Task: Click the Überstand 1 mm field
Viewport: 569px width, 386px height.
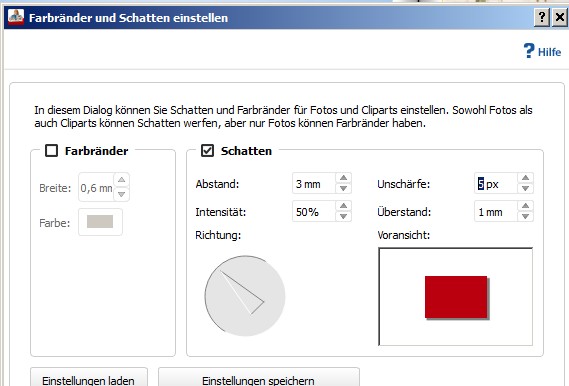Action: point(496,212)
